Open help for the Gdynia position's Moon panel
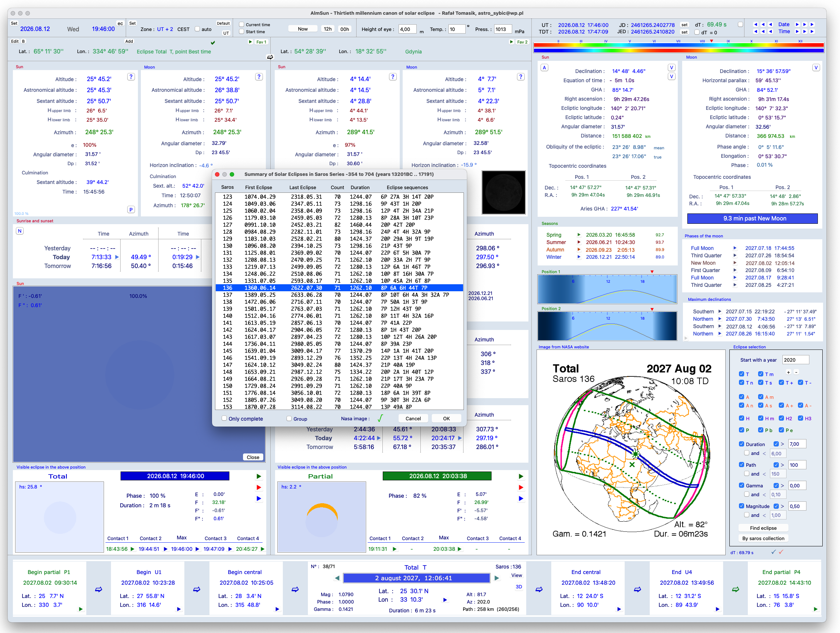Image resolution: width=840 pixels, height=633 pixels. [x=521, y=77]
